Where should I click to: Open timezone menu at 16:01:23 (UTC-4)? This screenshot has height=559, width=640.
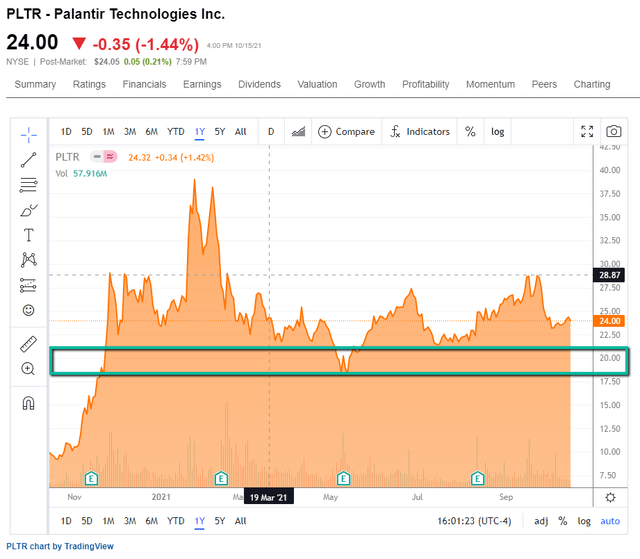pos(474,521)
